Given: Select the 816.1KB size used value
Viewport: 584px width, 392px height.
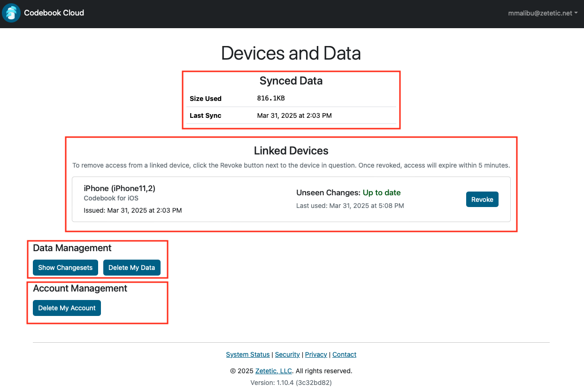Looking at the screenshot, I should (271, 98).
